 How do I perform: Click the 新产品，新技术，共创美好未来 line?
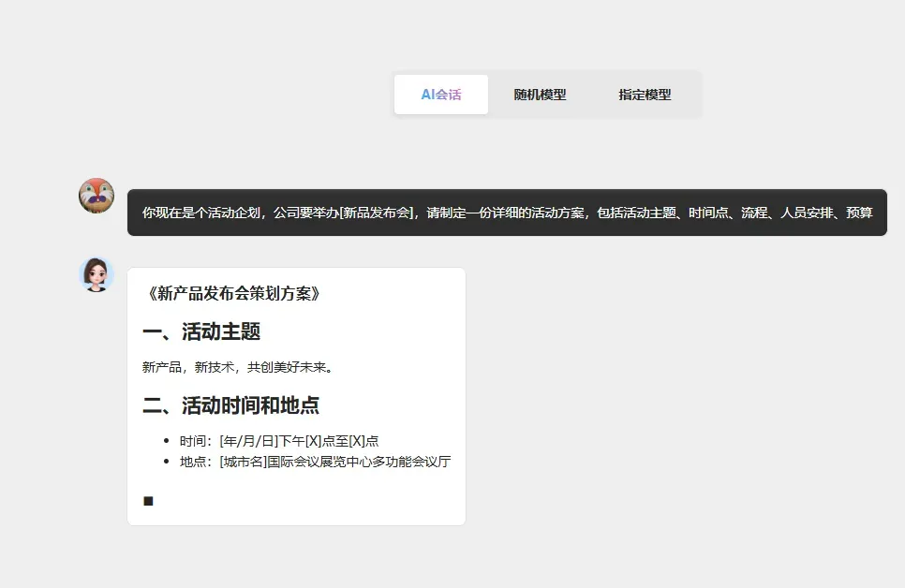(238, 367)
